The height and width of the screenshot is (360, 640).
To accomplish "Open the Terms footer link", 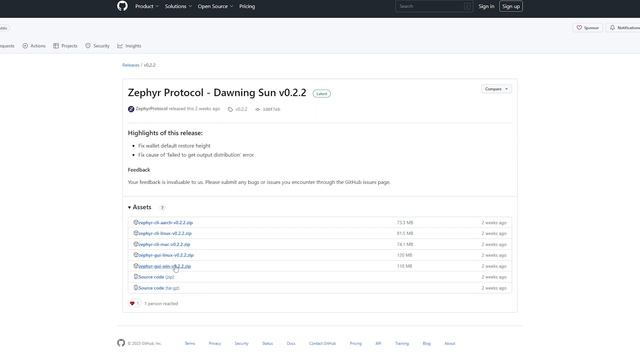I will click(x=190, y=343).
